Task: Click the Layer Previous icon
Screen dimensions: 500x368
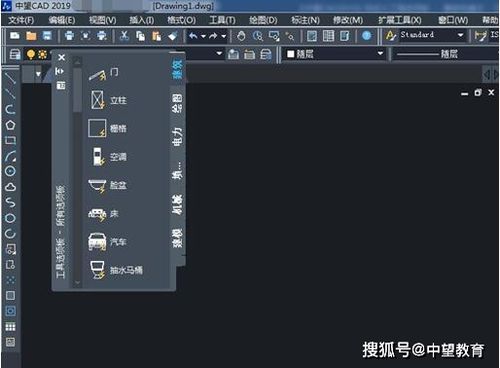Action: tap(250, 54)
